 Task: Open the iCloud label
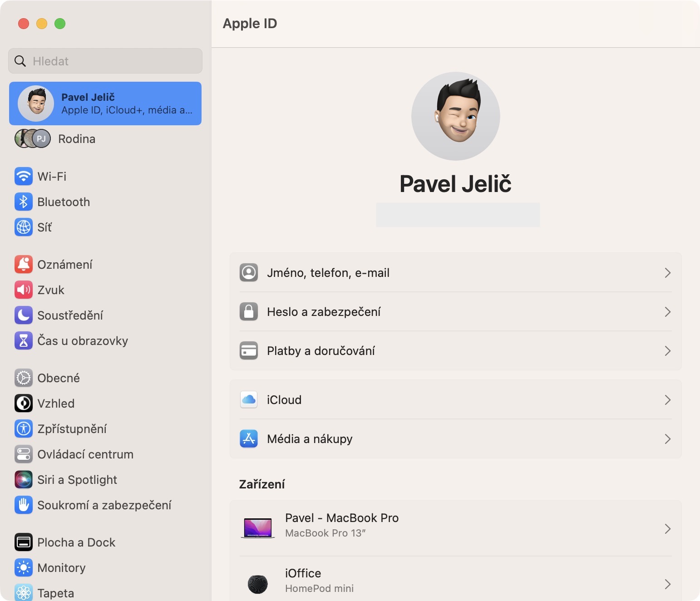[284, 400]
